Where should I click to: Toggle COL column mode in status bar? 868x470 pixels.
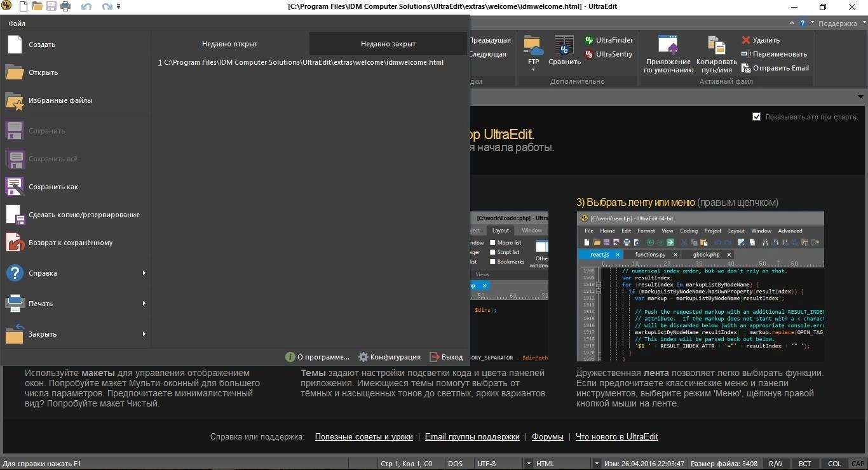point(834,464)
